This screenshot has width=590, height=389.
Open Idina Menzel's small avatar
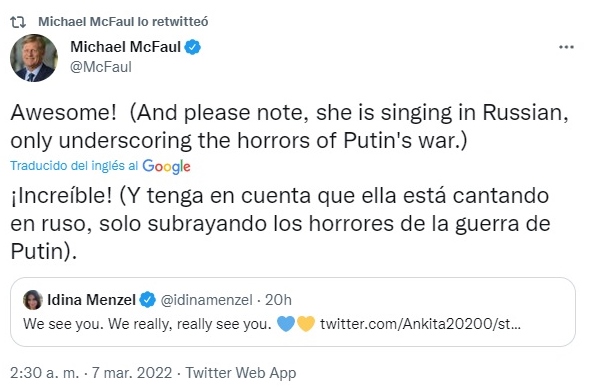33,300
